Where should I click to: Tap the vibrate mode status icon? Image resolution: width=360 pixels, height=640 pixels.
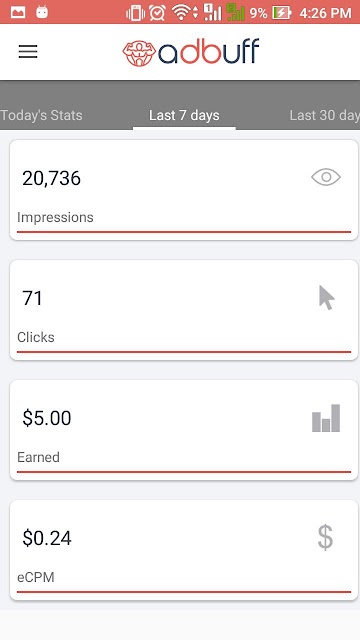click(136, 13)
